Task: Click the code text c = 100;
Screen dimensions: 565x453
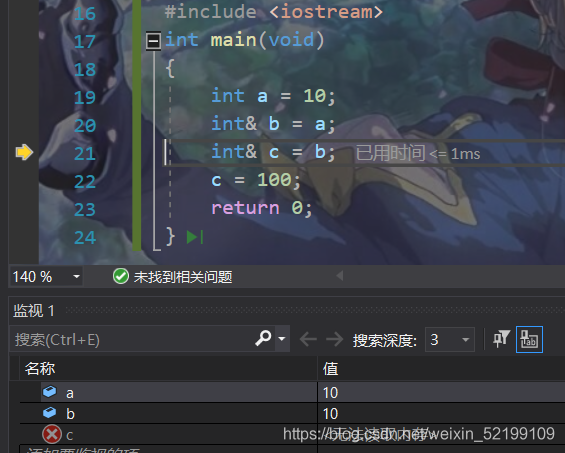Action: pyautogui.click(x=256, y=180)
